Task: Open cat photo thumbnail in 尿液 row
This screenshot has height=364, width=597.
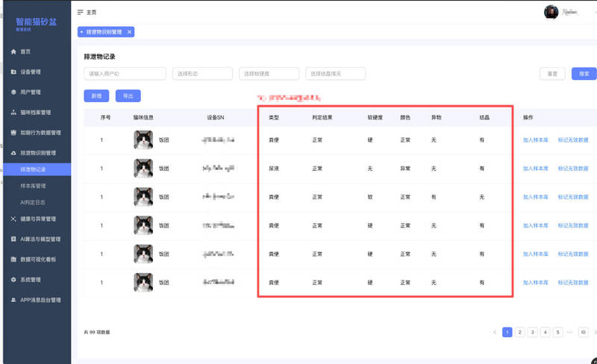Action: tap(143, 169)
